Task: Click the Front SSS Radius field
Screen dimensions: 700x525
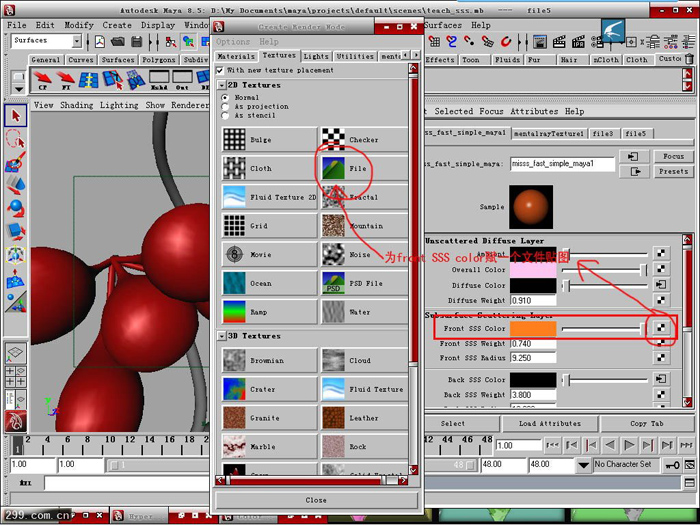Action: [x=533, y=358]
